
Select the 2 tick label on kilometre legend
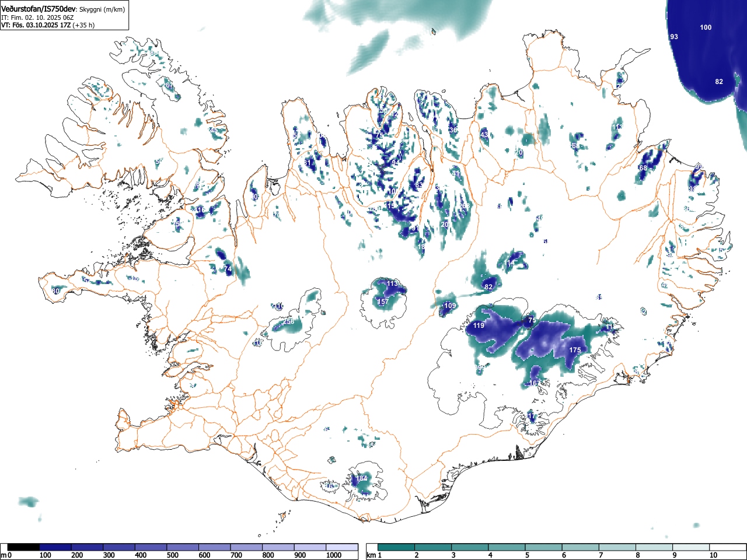pos(416,555)
